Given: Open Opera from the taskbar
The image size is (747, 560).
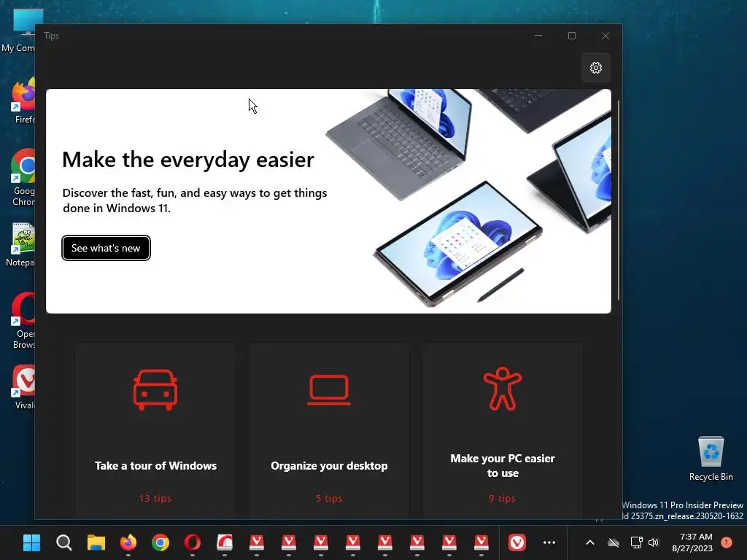Looking at the screenshot, I should pyautogui.click(x=192, y=542).
